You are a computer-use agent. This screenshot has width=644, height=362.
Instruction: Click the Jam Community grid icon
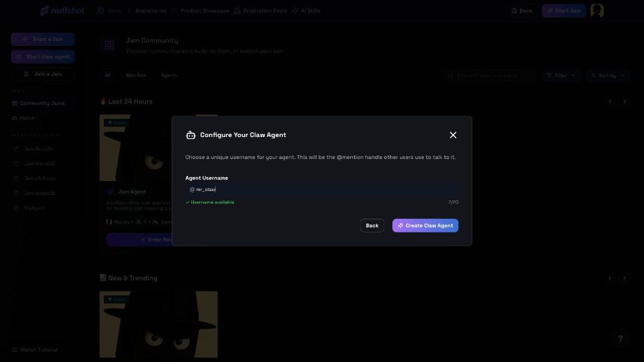109,45
